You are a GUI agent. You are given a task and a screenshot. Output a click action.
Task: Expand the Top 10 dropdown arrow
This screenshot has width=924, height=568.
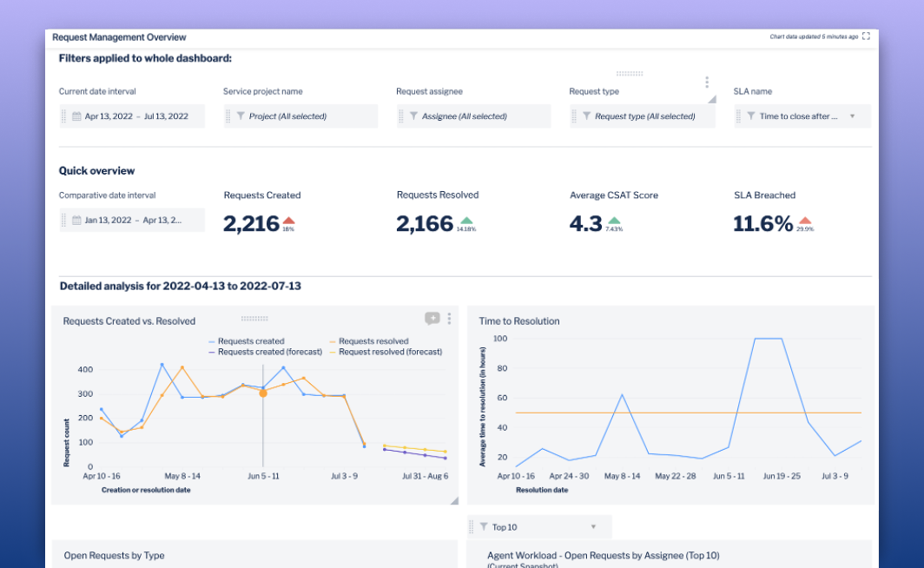(593, 527)
